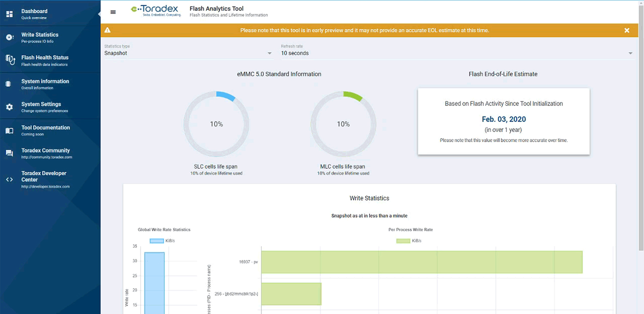Viewport: 644px width, 314px height.
Task: Click the Statistics type dropdown arrow
Action: click(x=270, y=53)
